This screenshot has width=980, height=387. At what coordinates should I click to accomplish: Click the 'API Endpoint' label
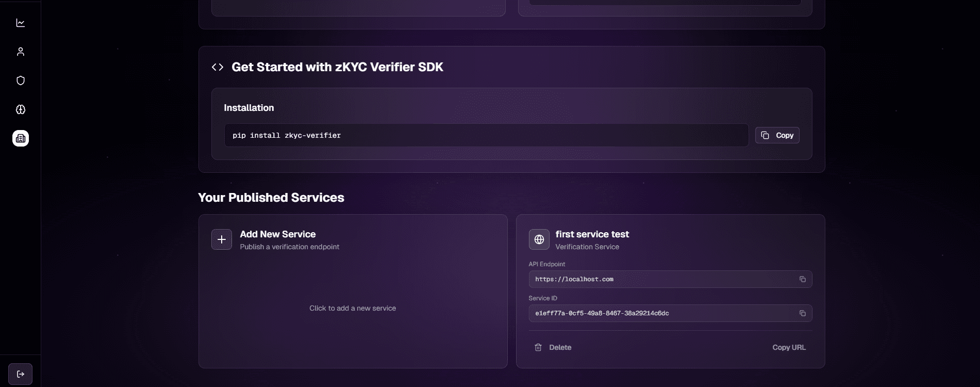point(547,264)
